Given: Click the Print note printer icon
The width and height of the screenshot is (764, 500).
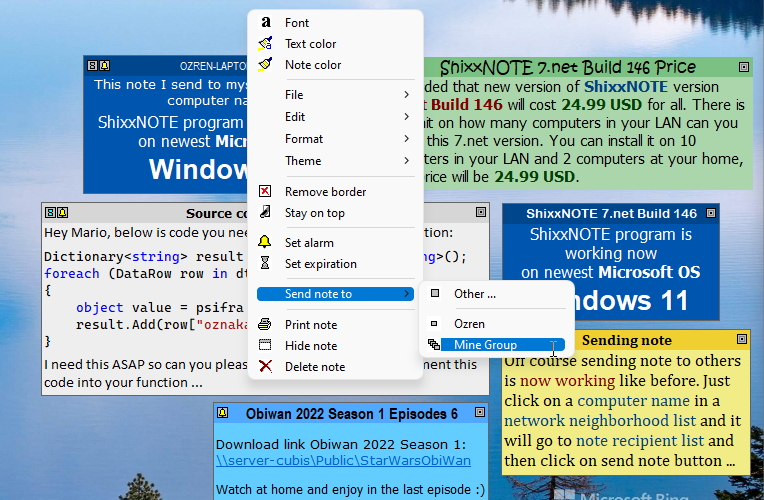Looking at the screenshot, I should (265, 324).
